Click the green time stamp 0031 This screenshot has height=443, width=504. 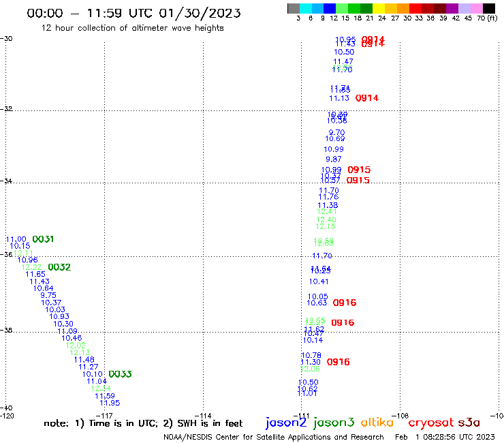click(43, 239)
